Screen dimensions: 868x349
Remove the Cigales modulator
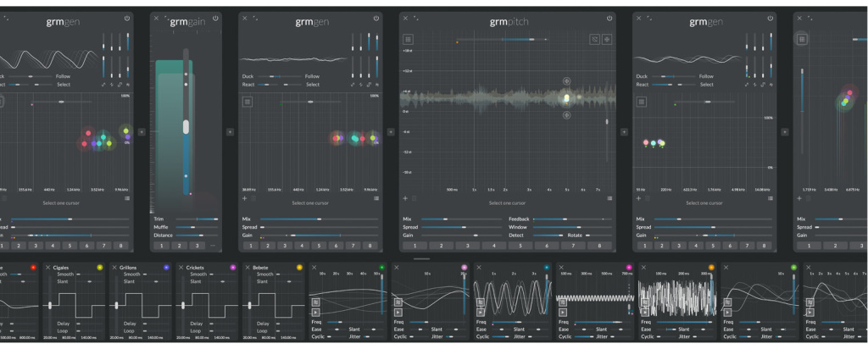point(47,267)
